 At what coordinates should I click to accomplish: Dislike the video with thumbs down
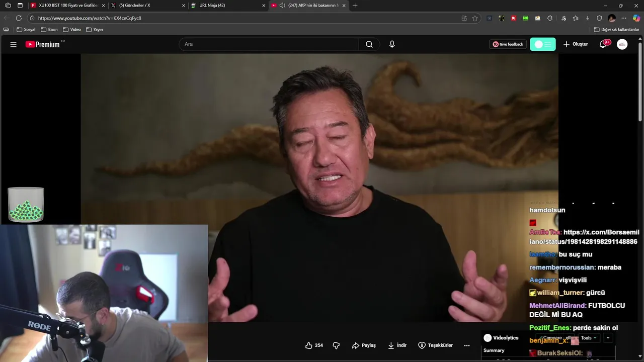click(336, 345)
